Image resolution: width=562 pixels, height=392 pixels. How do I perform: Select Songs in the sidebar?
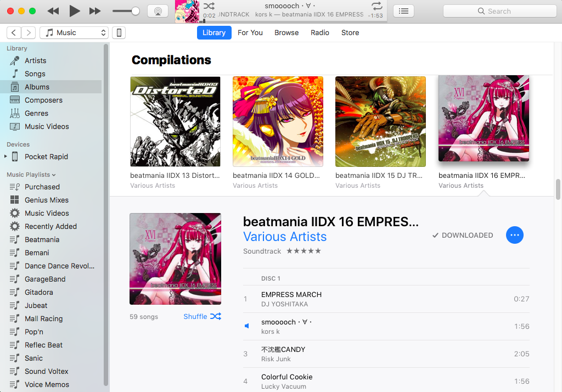pos(51,74)
